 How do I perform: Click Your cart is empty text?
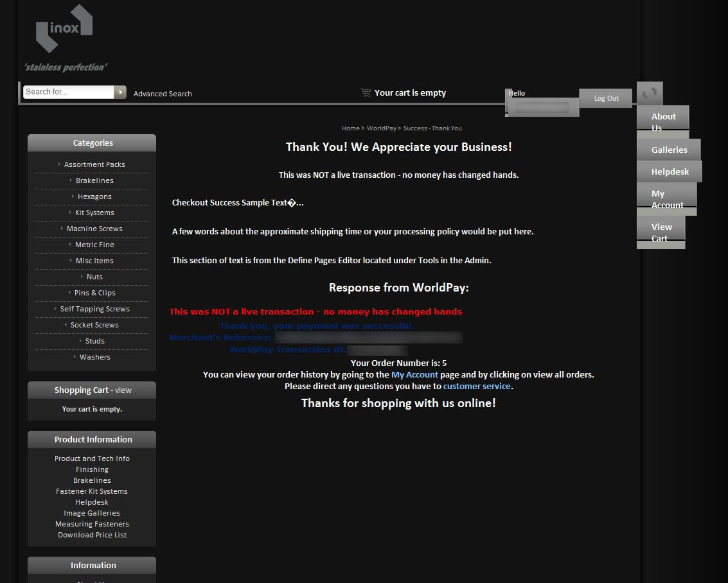[x=410, y=92]
